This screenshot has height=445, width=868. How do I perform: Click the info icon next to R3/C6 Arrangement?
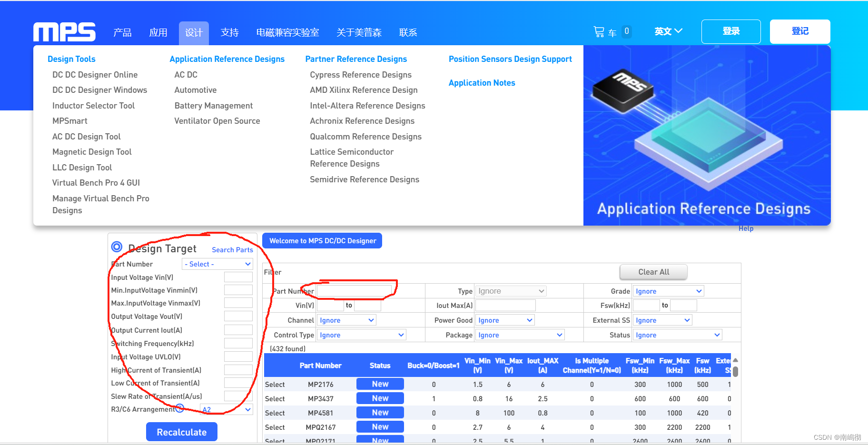(179, 408)
